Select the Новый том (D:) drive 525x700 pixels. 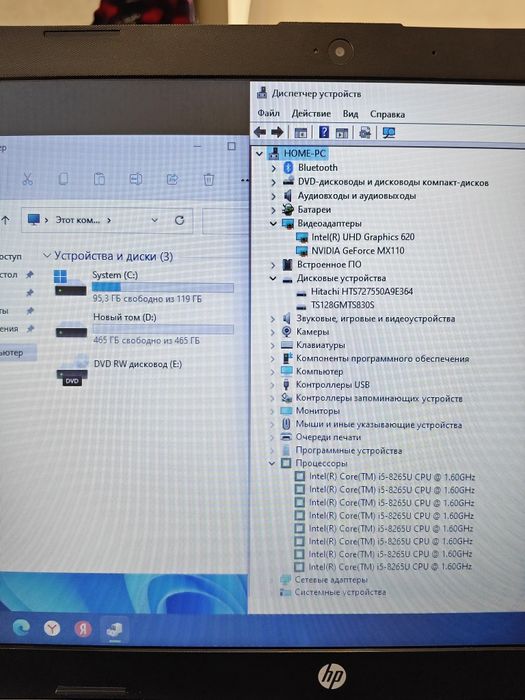(144, 329)
